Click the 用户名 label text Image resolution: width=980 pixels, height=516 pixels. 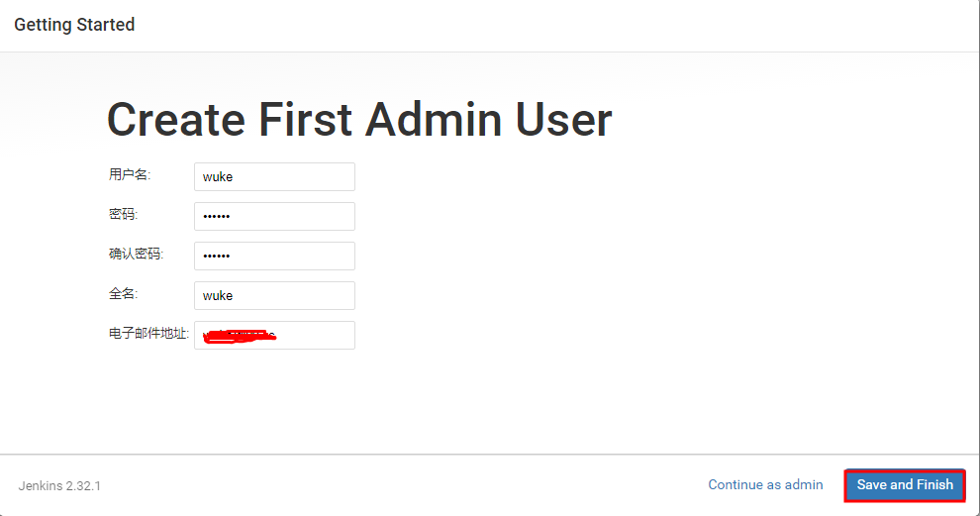pyautogui.click(x=130, y=174)
